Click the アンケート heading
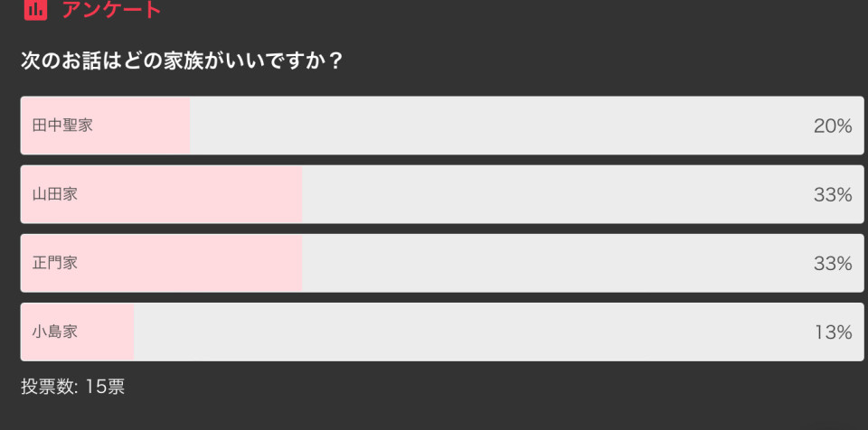The image size is (868, 430). (111, 9)
